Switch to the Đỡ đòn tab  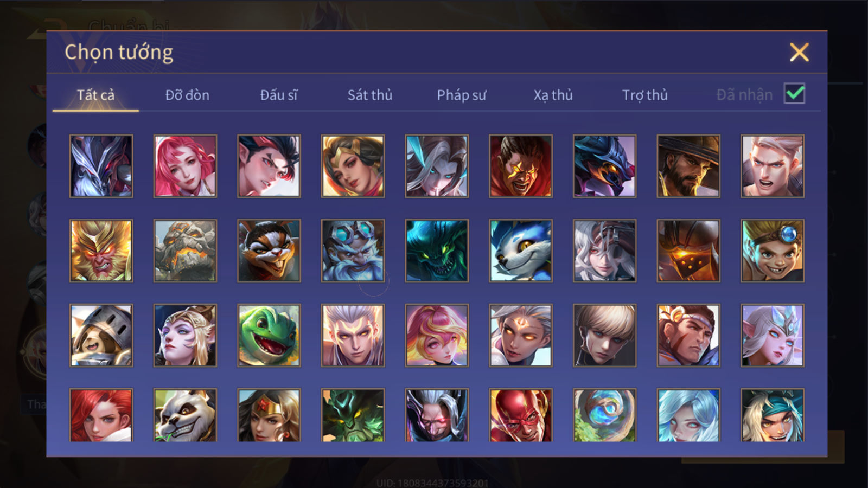coord(187,95)
